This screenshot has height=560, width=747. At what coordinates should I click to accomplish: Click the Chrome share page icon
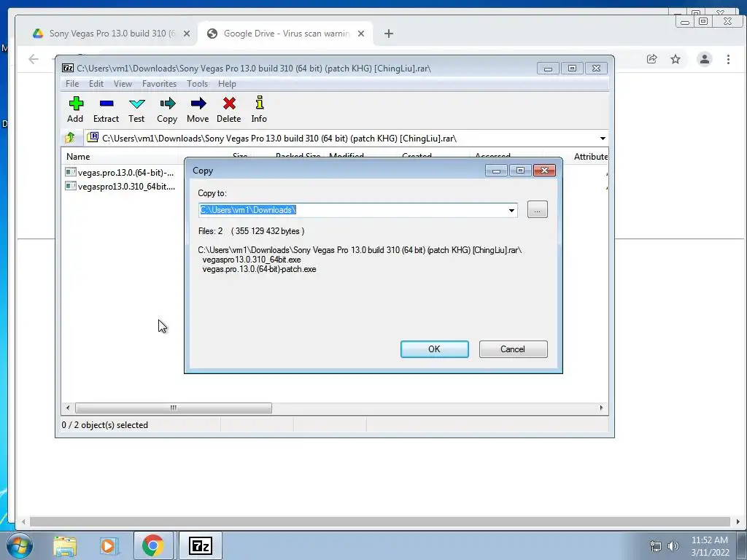[x=651, y=59]
